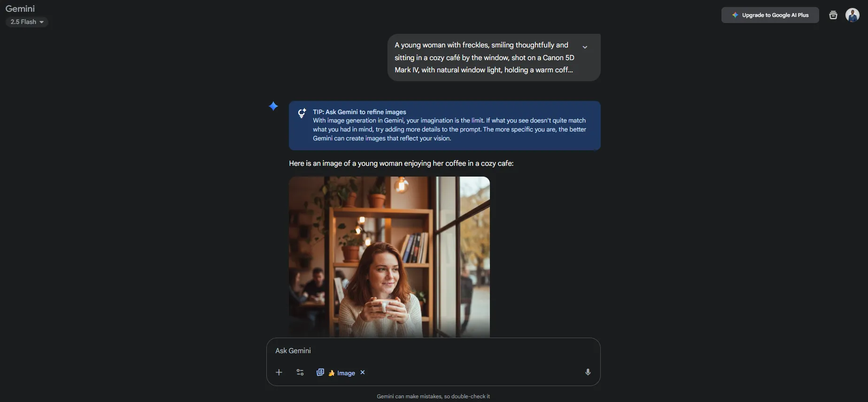Image resolution: width=868 pixels, height=402 pixels.
Task: Expand the truncated user prompt chevron
Action: 585,47
